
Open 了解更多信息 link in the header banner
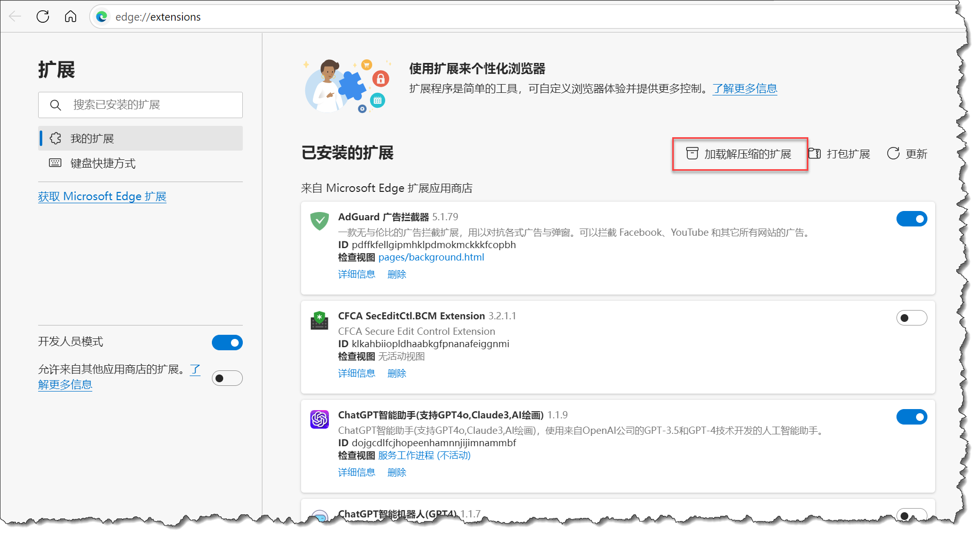click(744, 89)
